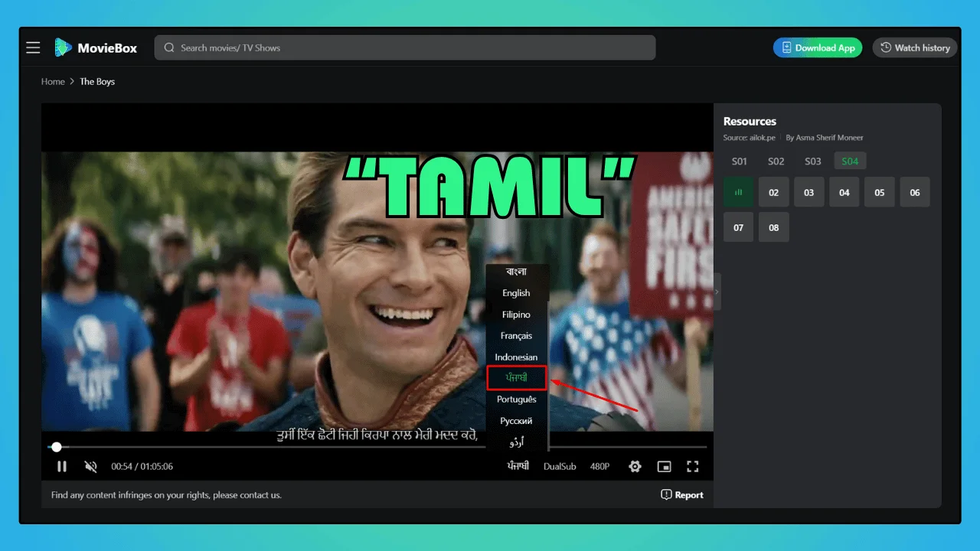Image resolution: width=980 pixels, height=551 pixels.
Task: Click the Download App button
Action: tap(818, 47)
